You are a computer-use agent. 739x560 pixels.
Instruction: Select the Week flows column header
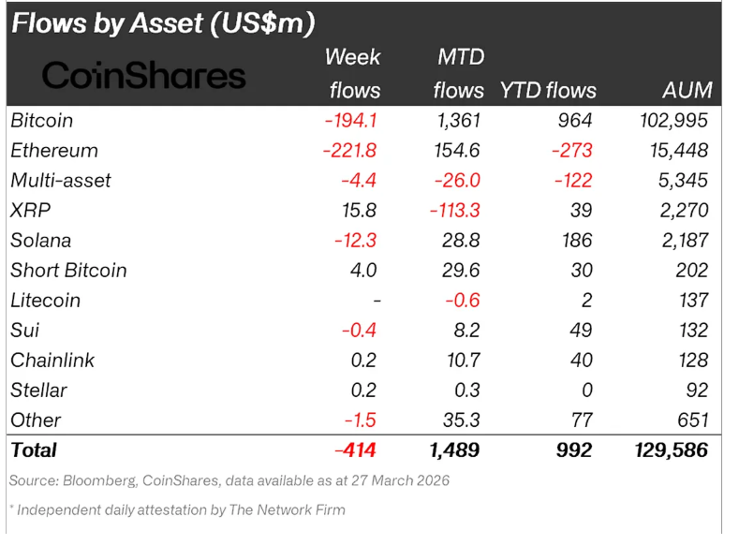pos(353,73)
